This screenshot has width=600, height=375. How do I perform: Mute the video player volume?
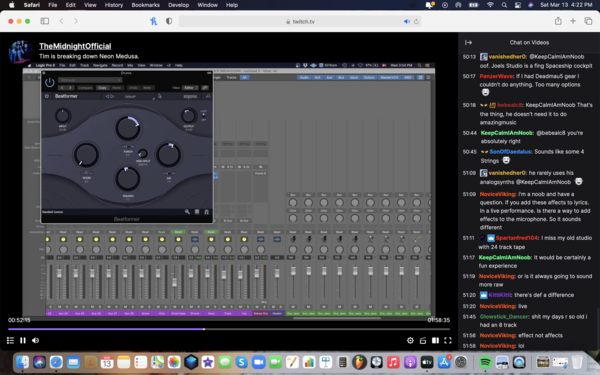pyautogui.click(x=36, y=340)
